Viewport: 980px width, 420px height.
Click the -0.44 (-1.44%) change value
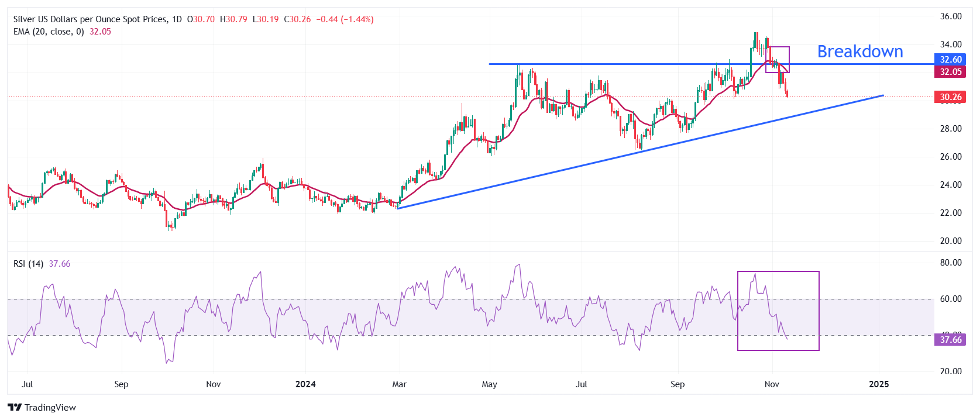[345, 19]
